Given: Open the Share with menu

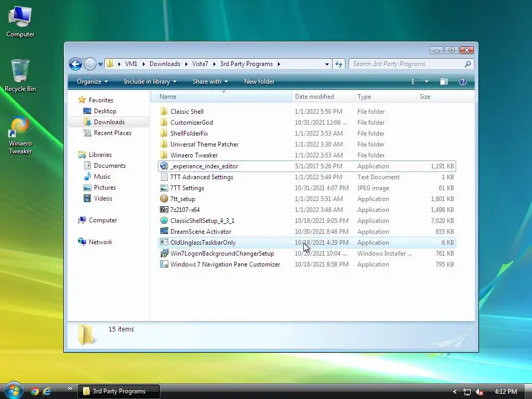Looking at the screenshot, I should 210,82.
